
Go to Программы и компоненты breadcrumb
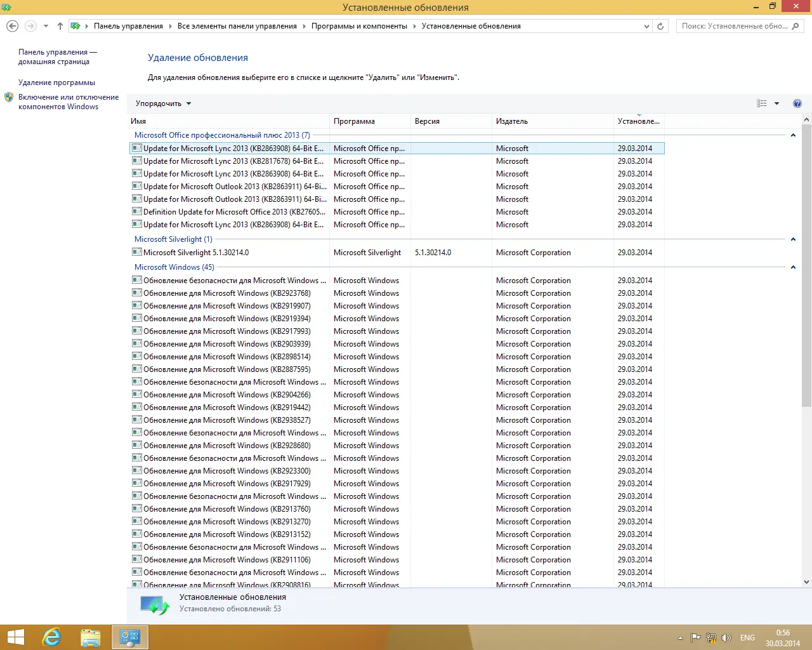(359, 26)
